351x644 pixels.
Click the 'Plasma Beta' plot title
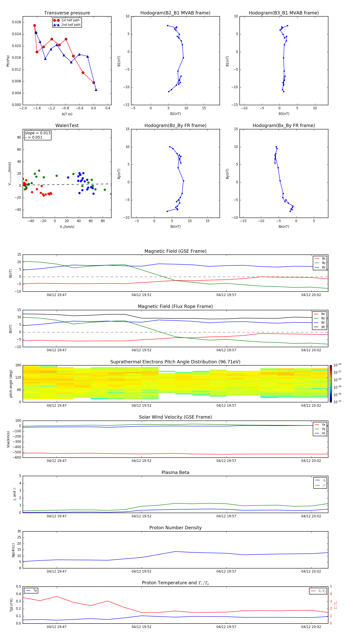click(x=175, y=472)
